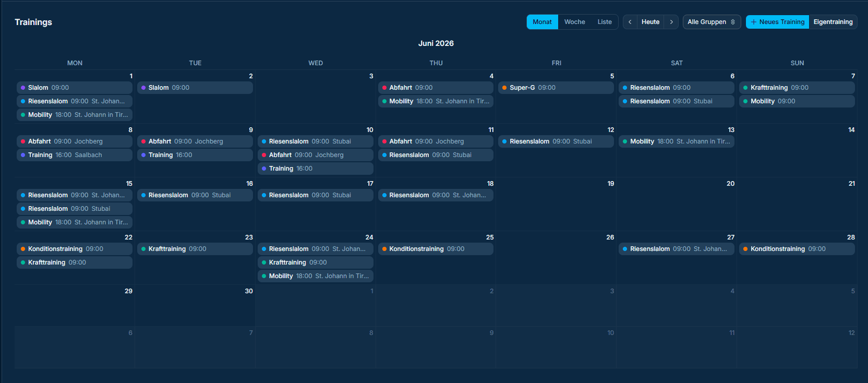The image size is (868, 383).
Task: Open Mobility 18:00 event on June 4
Action: [x=436, y=101]
